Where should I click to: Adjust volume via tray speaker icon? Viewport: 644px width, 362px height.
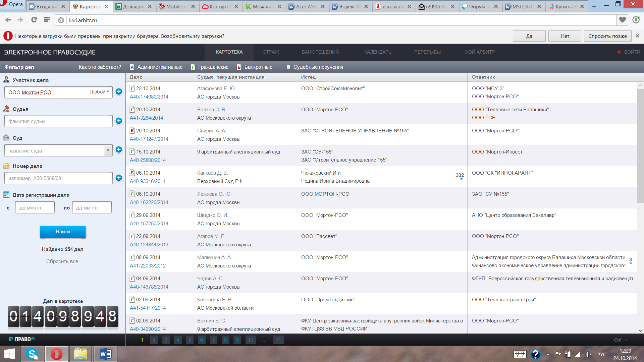point(588,354)
